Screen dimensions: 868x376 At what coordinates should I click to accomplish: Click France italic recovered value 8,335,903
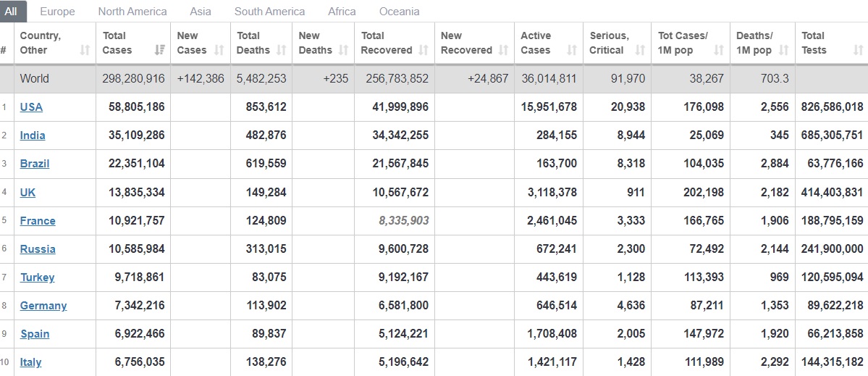pos(403,221)
